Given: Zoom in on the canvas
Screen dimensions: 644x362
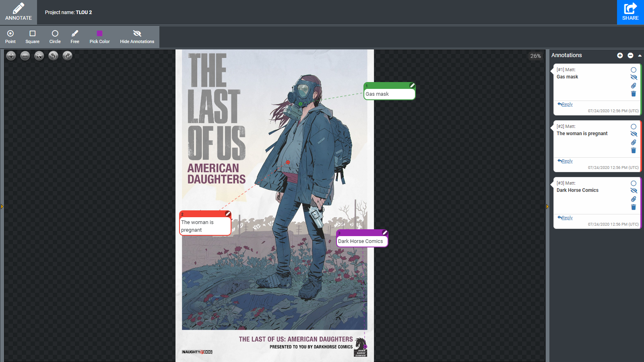Looking at the screenshot, I should [x=11, y=56].
